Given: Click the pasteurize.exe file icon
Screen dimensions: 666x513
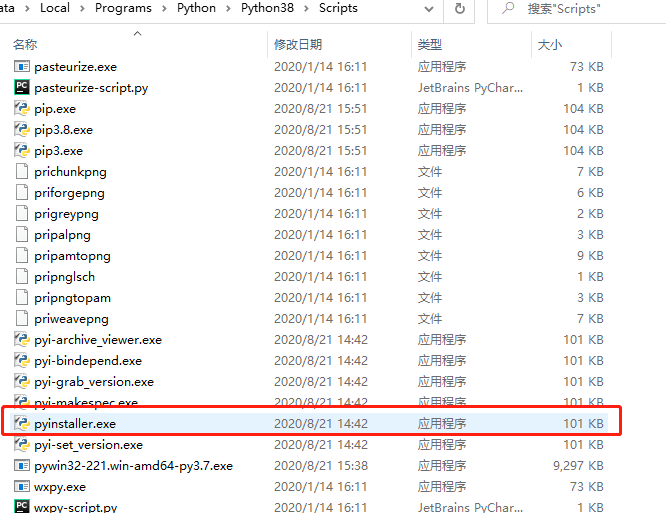Looking at the screenshot, I should [x=22, y=66].
